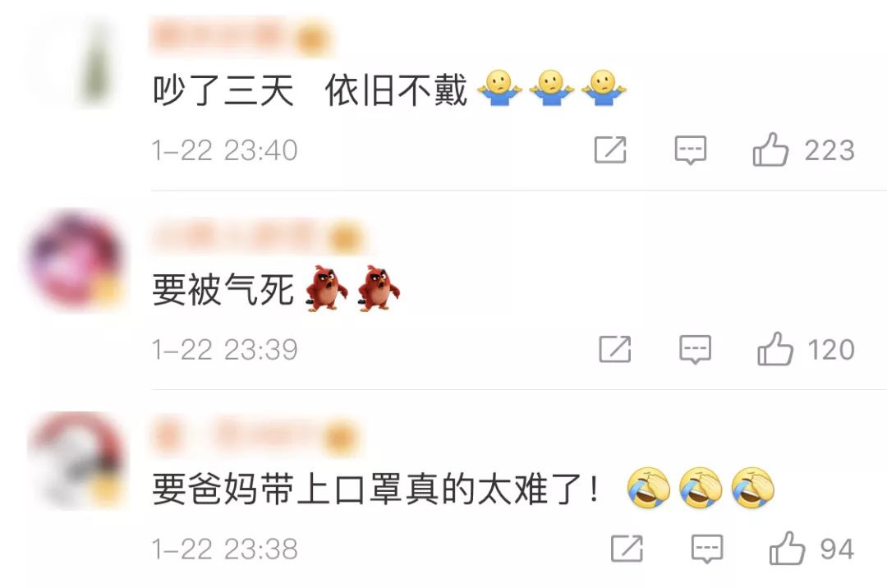The width and height of the screenshot is (887, 588).
Task: Open the first commenter's avatar
Action: point(76,61)
